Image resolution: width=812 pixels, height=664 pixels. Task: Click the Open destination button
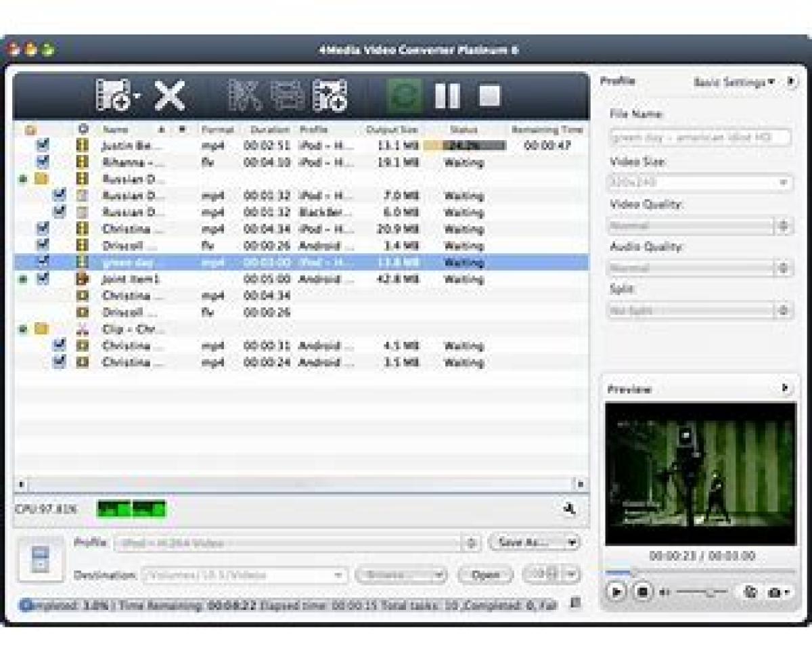[x=484, y=575]
